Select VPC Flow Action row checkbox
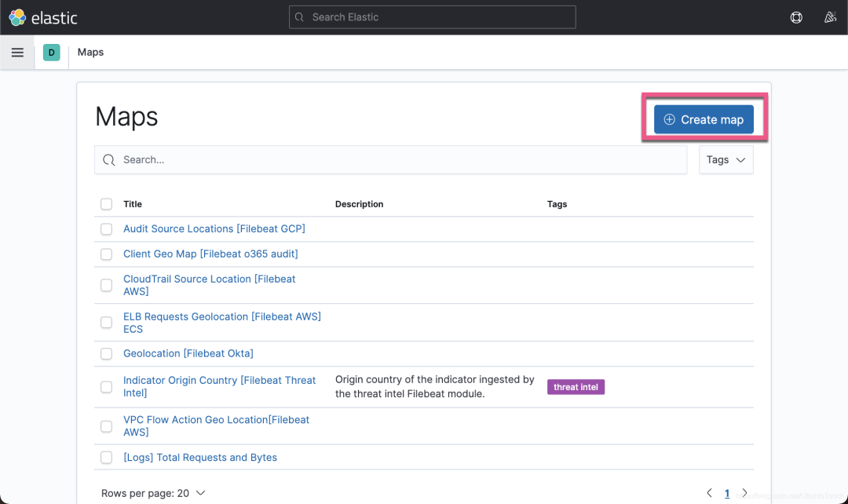 [x=107, y=426]
